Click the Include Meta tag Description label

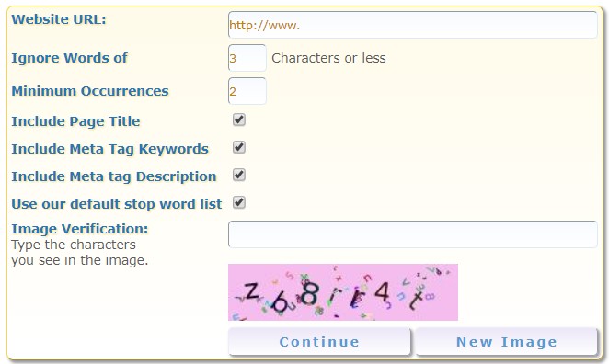pyautogui.click(x=114, y=176)
